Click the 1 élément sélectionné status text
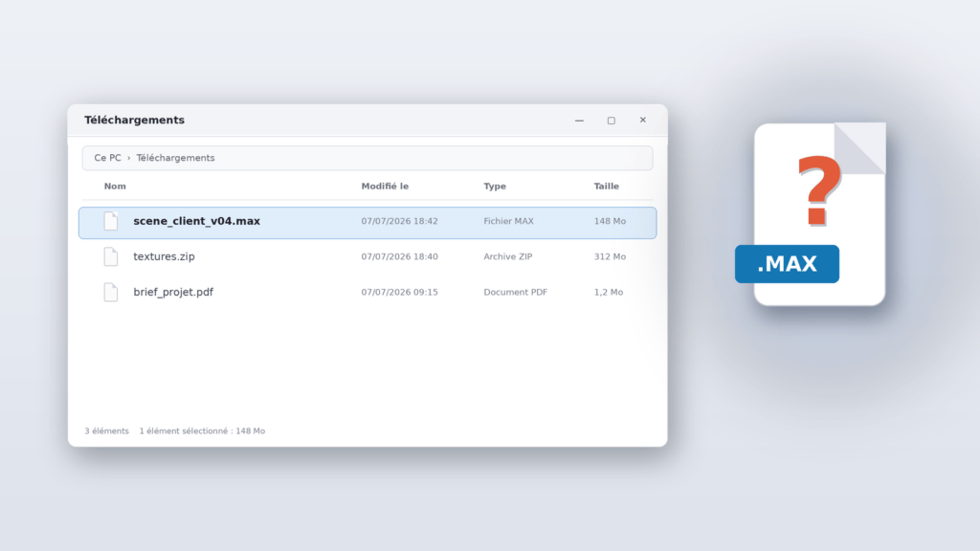The image size is (980, 551). click(202, 431)
